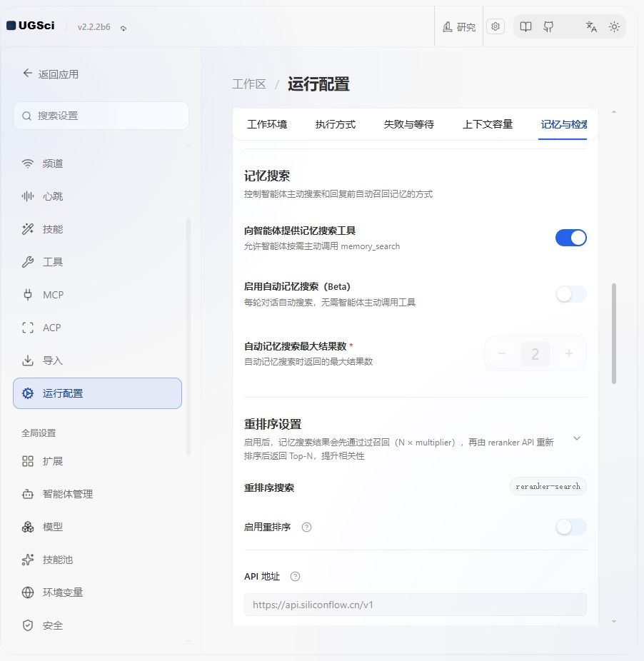644x661 pixels.
Task: Select 运行配置 in the sidebar
Action: coord(97,393)
